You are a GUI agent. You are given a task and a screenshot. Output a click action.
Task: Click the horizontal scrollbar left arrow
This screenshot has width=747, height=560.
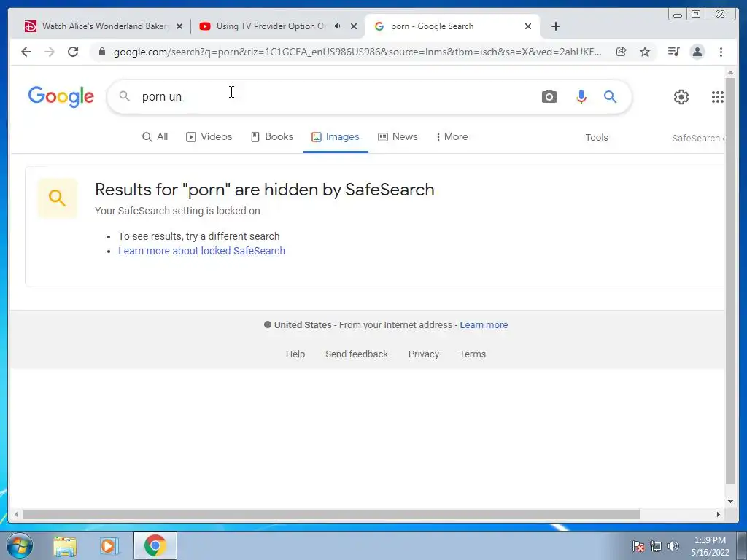point(16,514)
